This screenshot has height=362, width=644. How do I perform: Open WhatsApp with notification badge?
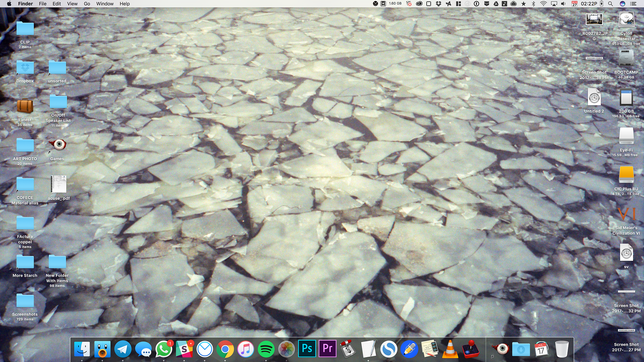(164, 349)
